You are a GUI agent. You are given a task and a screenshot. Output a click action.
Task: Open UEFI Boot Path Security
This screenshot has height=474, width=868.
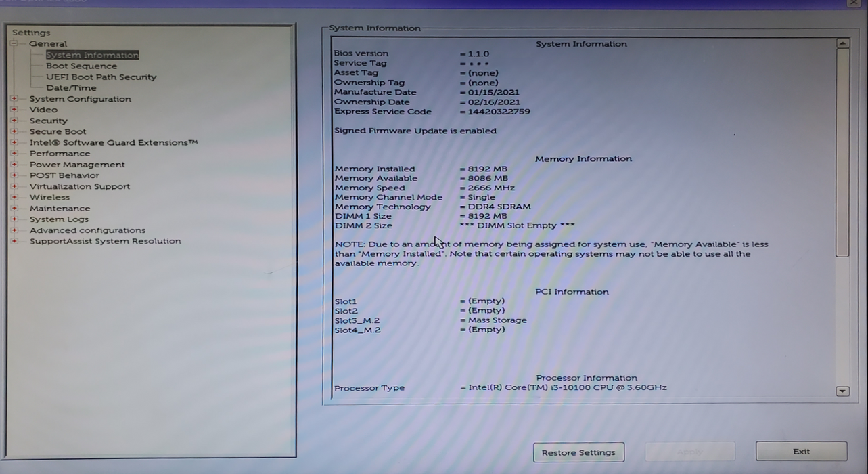[x=101, y=77]
